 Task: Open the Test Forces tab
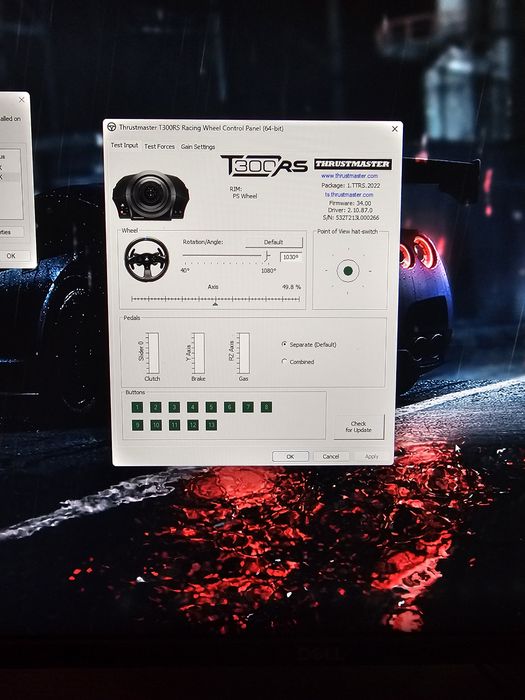pos(159,146)
